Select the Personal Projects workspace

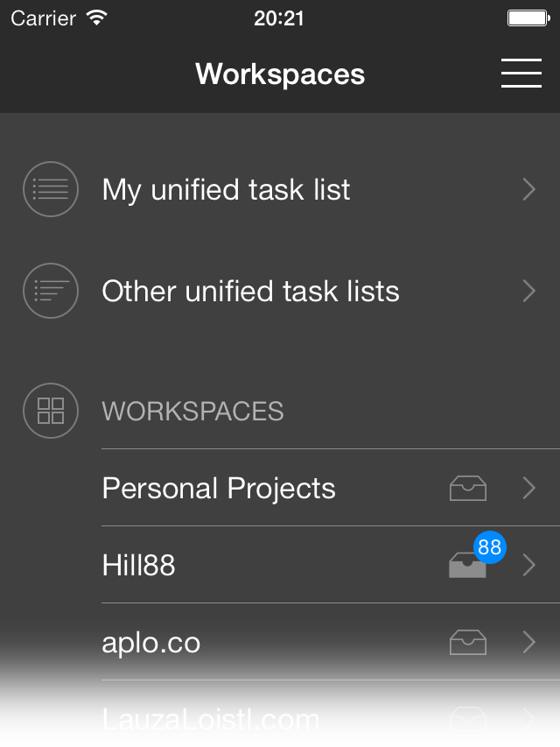(x=219, y=489)
